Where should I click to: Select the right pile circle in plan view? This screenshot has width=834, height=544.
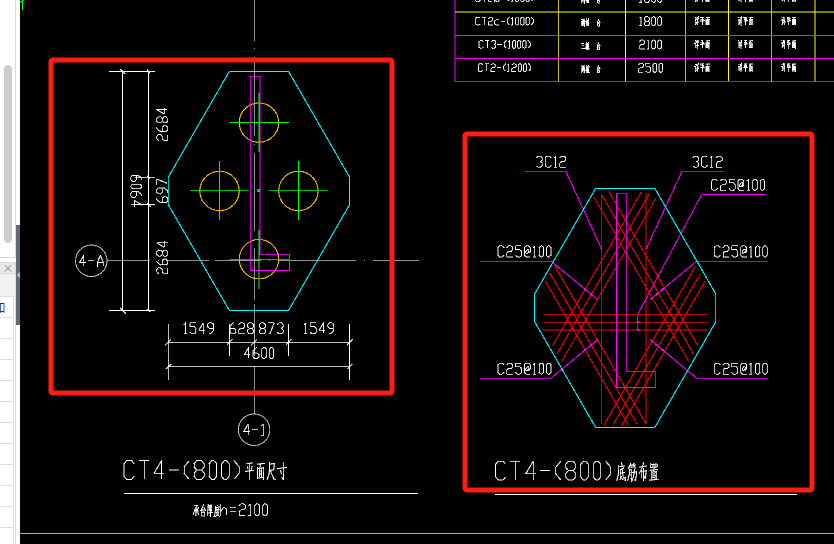tap(298, 190)
